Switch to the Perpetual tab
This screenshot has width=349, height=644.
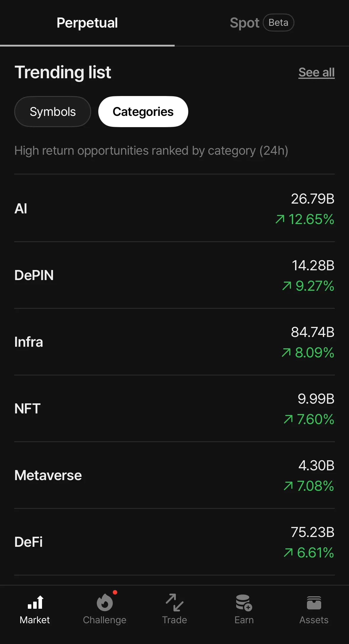click(87, 23)
